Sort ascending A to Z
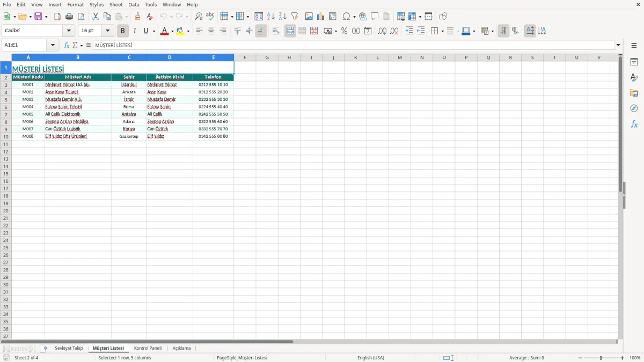 pos(270,17)
